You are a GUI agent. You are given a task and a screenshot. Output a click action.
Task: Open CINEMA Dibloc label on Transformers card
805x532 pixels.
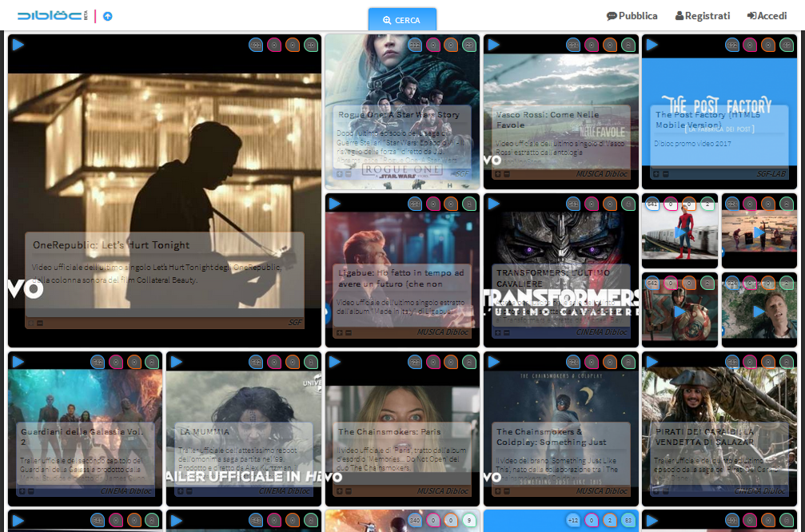click(x=601, y=332)
